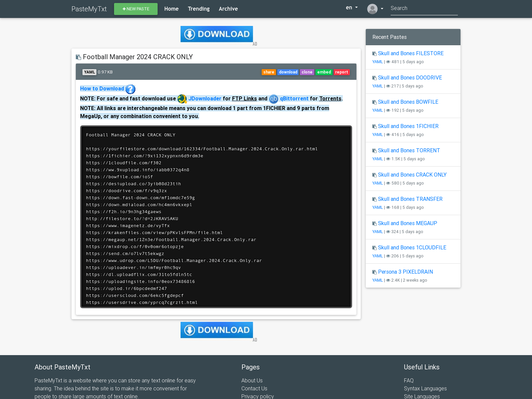Click the question mark help icon
This screenshot has height=399, width=532.
click(x=130, y=89)
